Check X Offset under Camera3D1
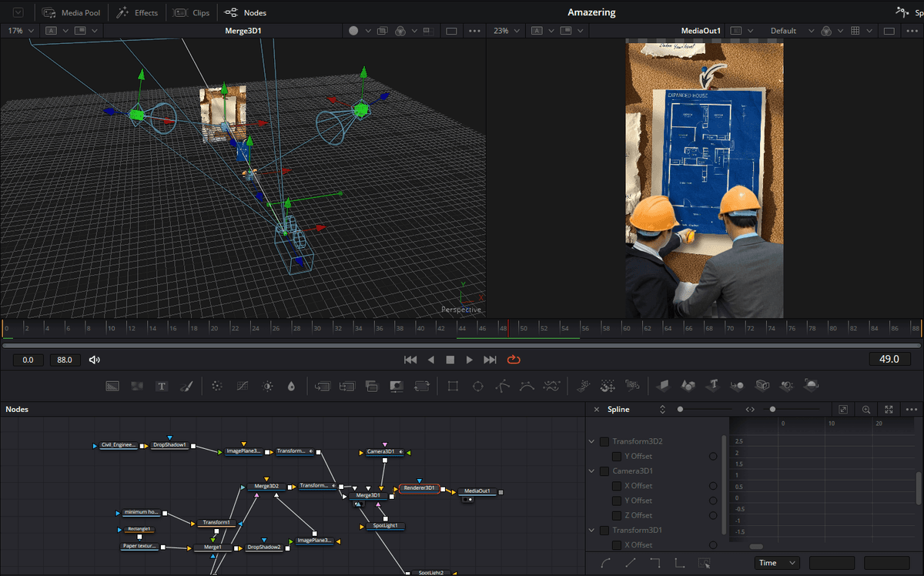 pyautogui.click(x=617, y=486)
